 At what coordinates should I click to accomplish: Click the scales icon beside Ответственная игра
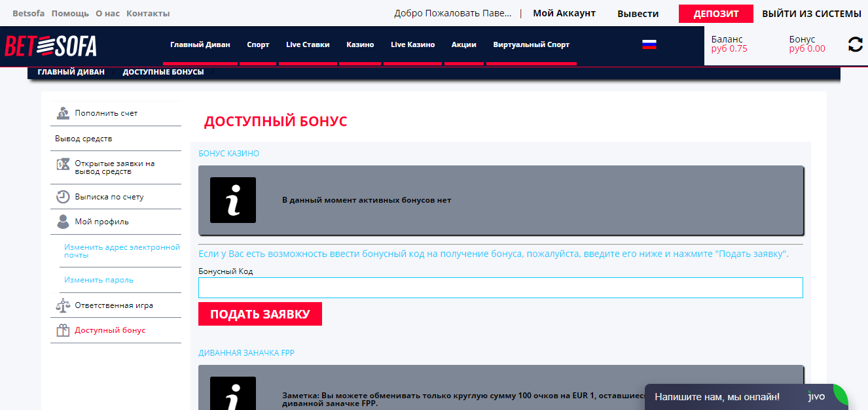point(63,305)
